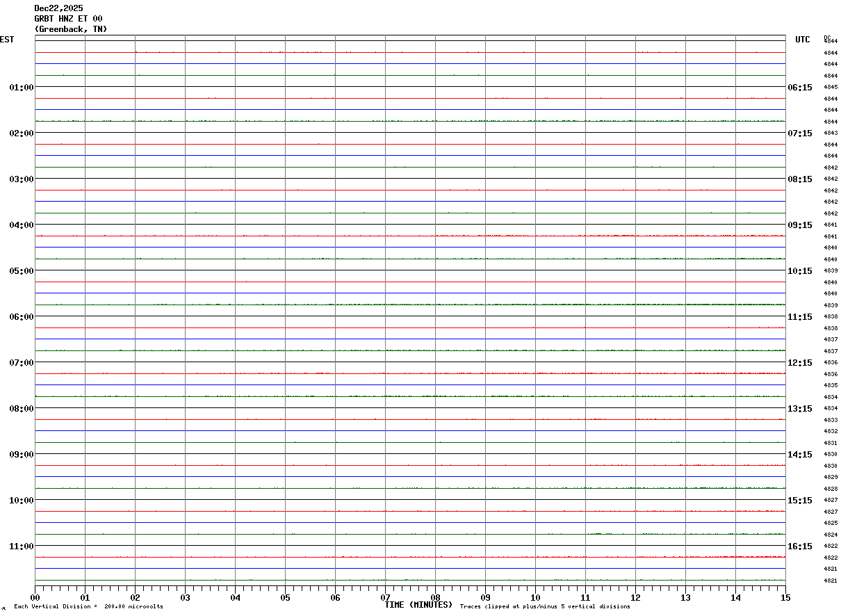Image resolution: width=841 pixels, height=616 pixels.
Task: Click the 16:15 UTC time label
Action: (x=800, y=546)
